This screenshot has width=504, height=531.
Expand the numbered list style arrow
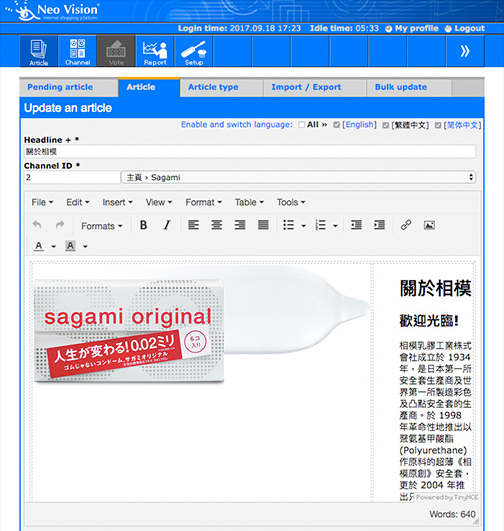click(x=335, y=226)
